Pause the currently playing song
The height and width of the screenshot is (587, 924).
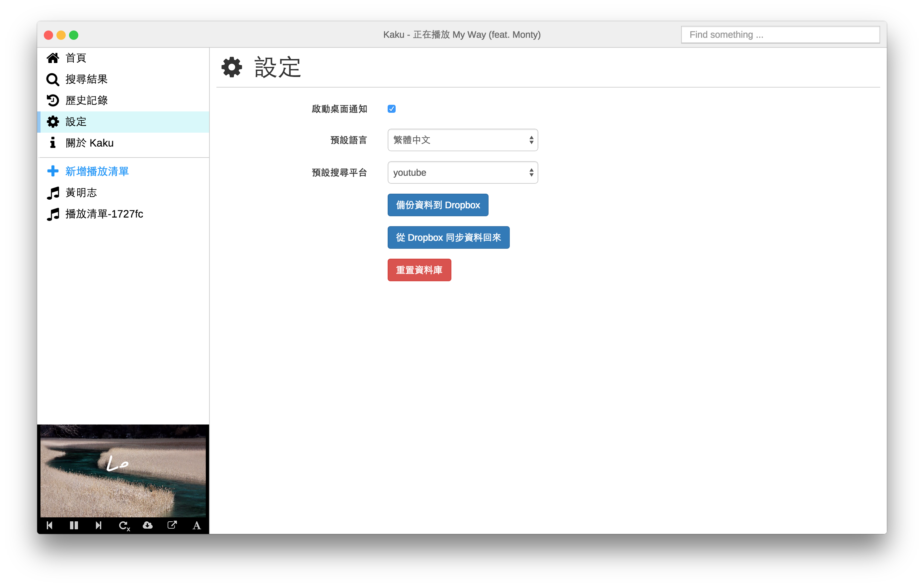(x=74, y=525)
